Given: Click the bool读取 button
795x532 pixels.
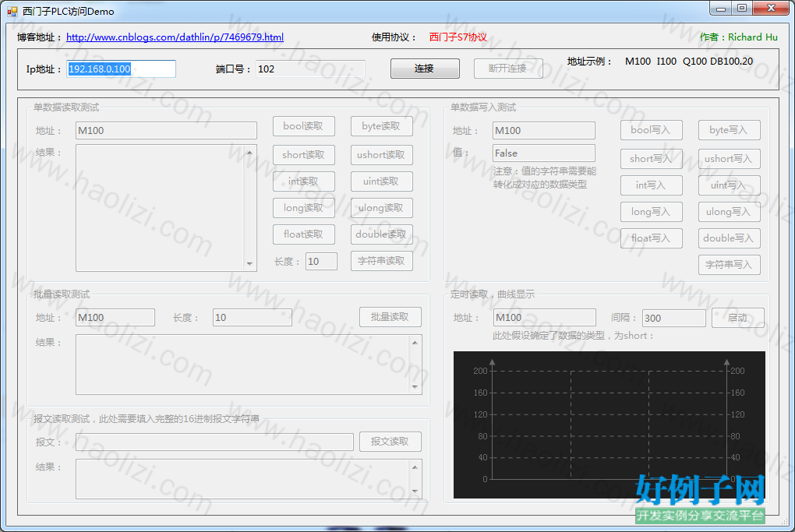Looking at the screenshot, I should click(x=304, y=126).
